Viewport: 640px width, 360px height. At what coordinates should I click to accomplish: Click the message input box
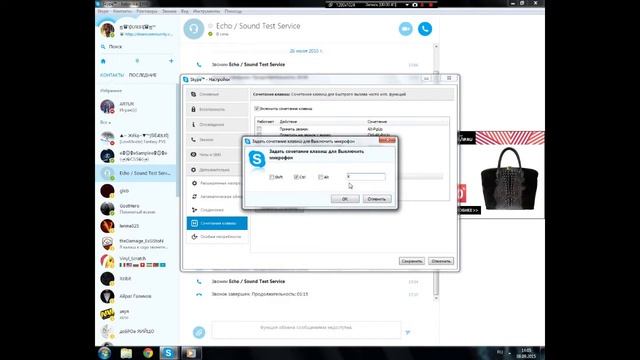(306, 330)
